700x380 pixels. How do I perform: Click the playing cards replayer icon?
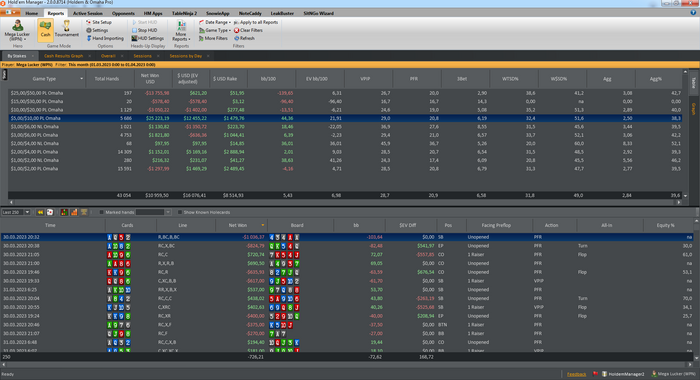tap(50, 212)
